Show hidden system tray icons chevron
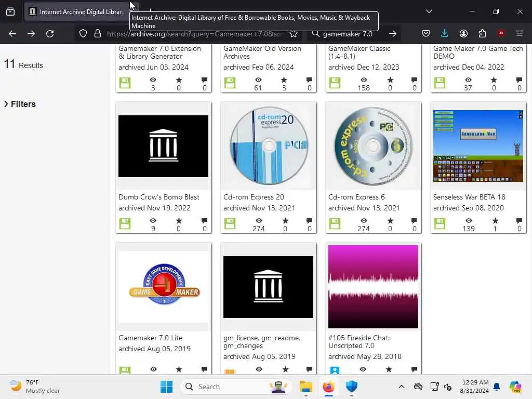 tap(402, 387)
